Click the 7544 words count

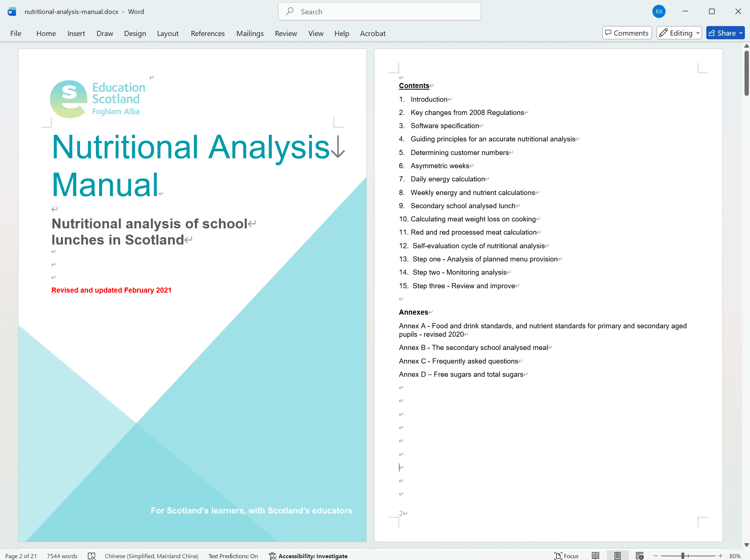62,556
